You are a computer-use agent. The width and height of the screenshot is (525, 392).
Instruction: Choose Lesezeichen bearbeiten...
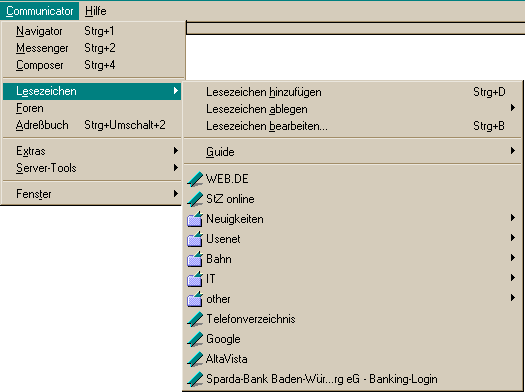(353, 126)
